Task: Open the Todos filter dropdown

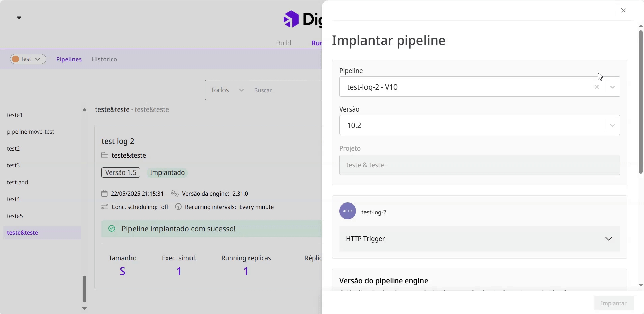Action: tap(227, 90)
